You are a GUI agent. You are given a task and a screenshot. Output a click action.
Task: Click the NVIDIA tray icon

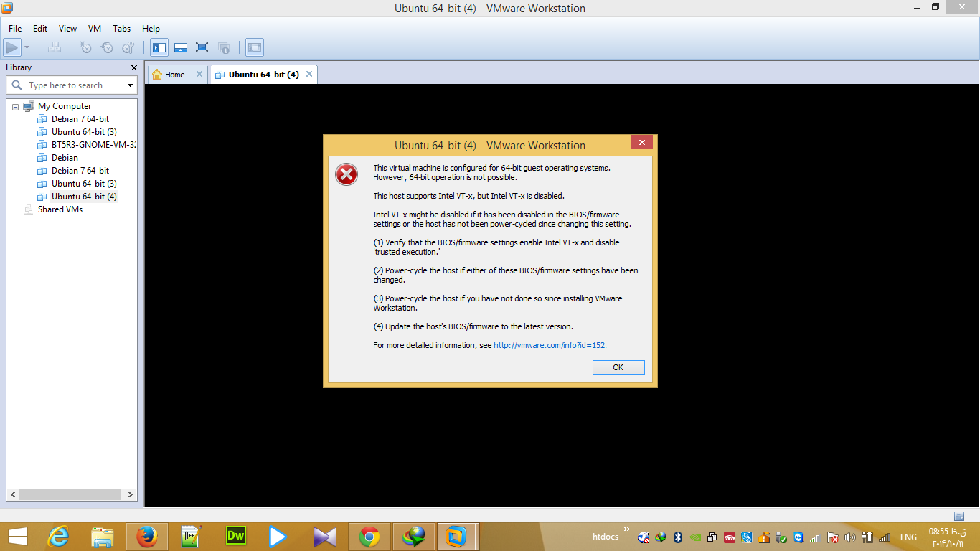[x=695, y=537]
